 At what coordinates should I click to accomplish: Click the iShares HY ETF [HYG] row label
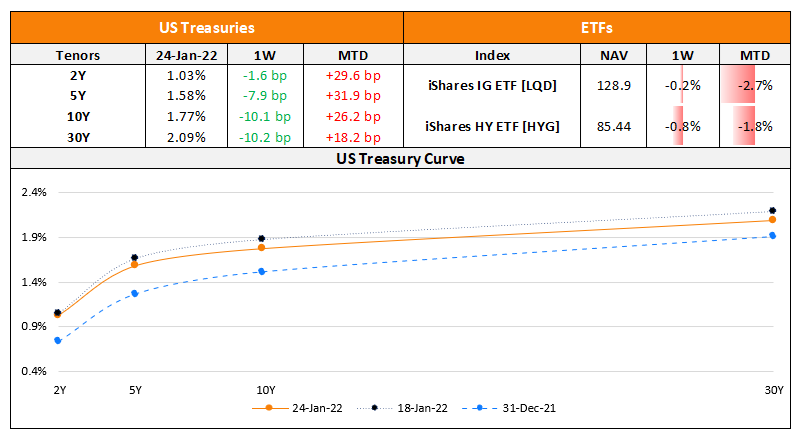[x=492, y=127]
